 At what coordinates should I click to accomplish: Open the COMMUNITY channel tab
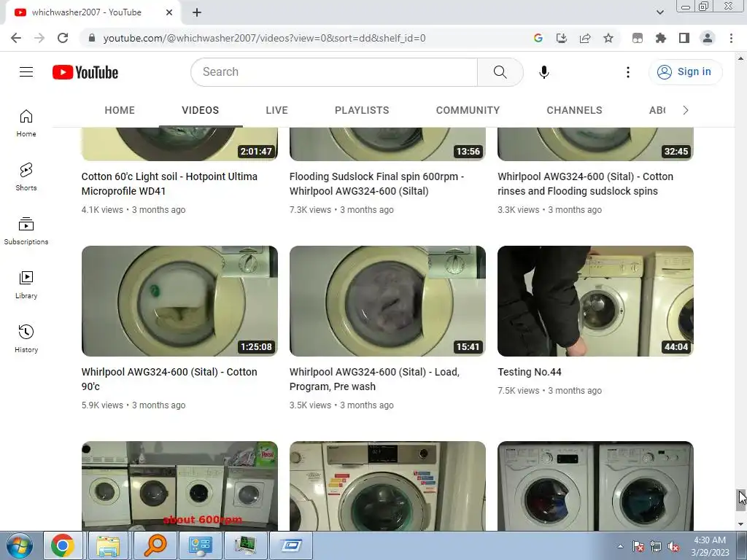point(468,111)
